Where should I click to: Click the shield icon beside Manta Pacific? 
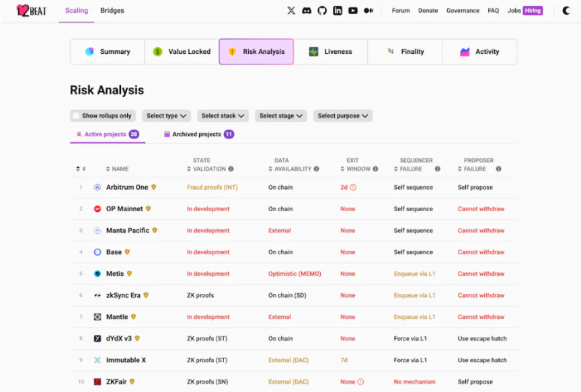tap(155, 230)
